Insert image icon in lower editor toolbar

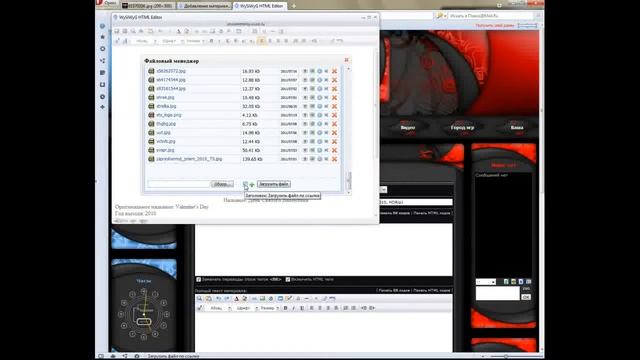[262, 299]
